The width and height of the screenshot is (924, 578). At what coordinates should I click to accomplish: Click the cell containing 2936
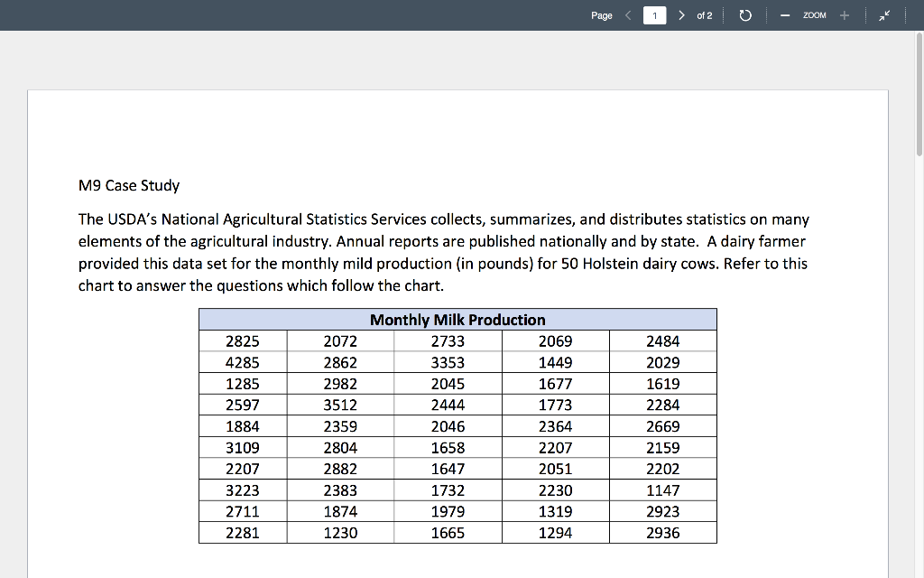click(x=663, y=533)
